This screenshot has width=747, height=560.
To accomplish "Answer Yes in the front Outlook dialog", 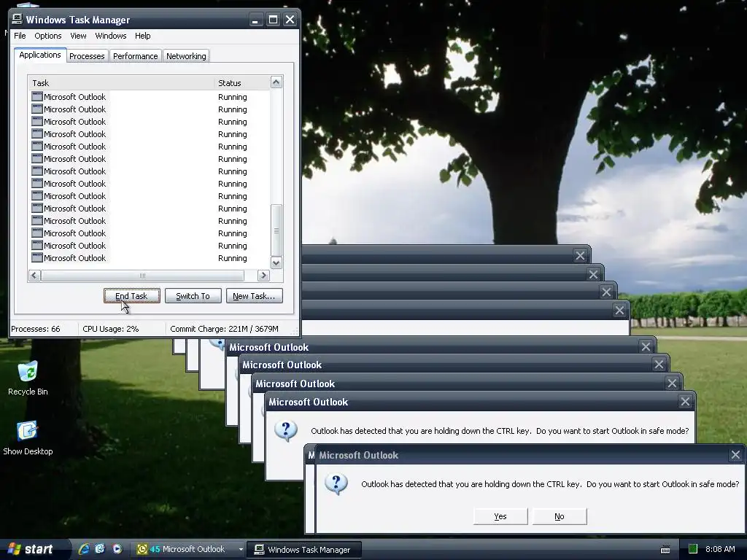I will [500, 516].
